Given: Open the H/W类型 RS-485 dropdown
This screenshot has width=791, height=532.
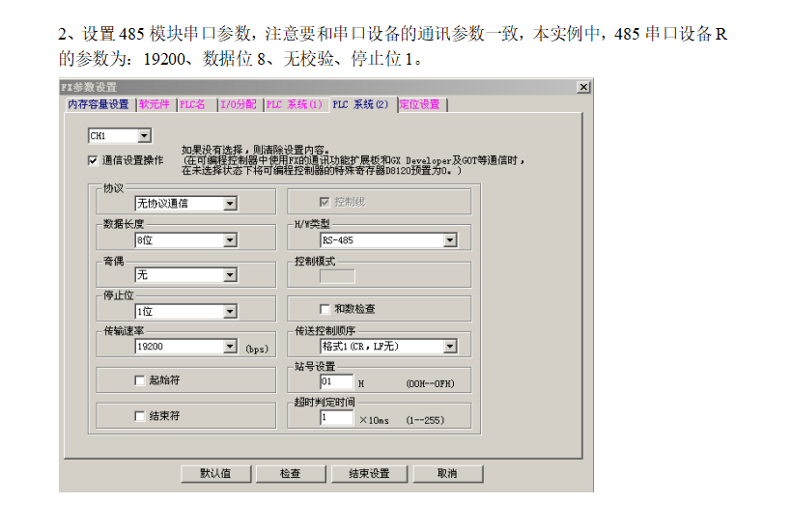Looking at the screenshot, I should [x=450, y=240].
